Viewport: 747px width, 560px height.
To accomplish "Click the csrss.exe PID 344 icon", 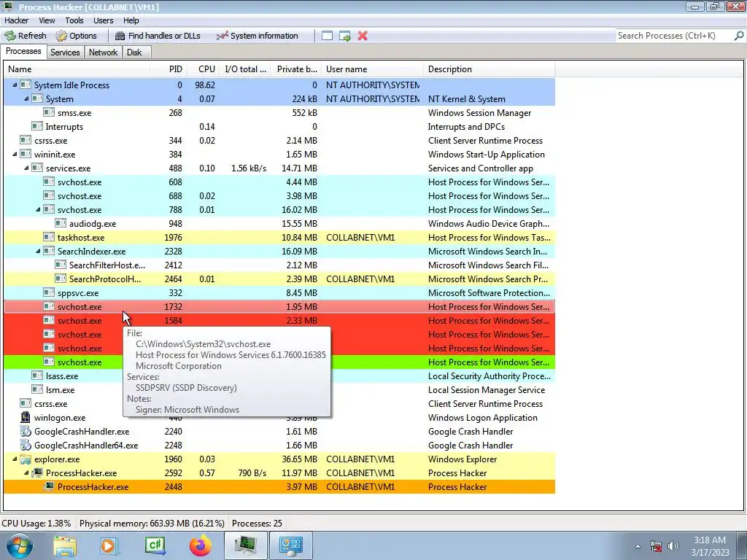I will point(26,140).
